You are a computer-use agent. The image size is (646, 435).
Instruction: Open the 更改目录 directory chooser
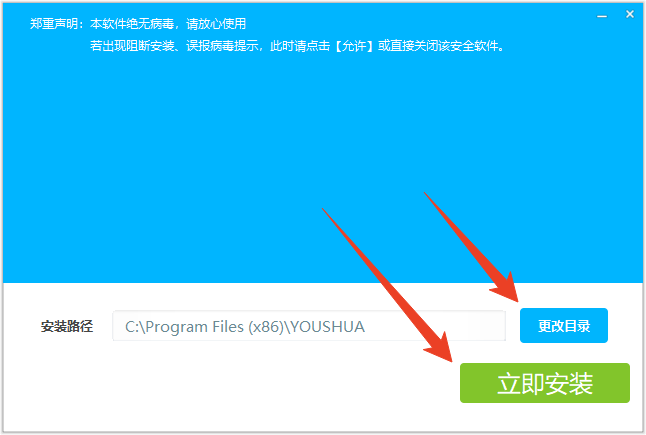564,325
